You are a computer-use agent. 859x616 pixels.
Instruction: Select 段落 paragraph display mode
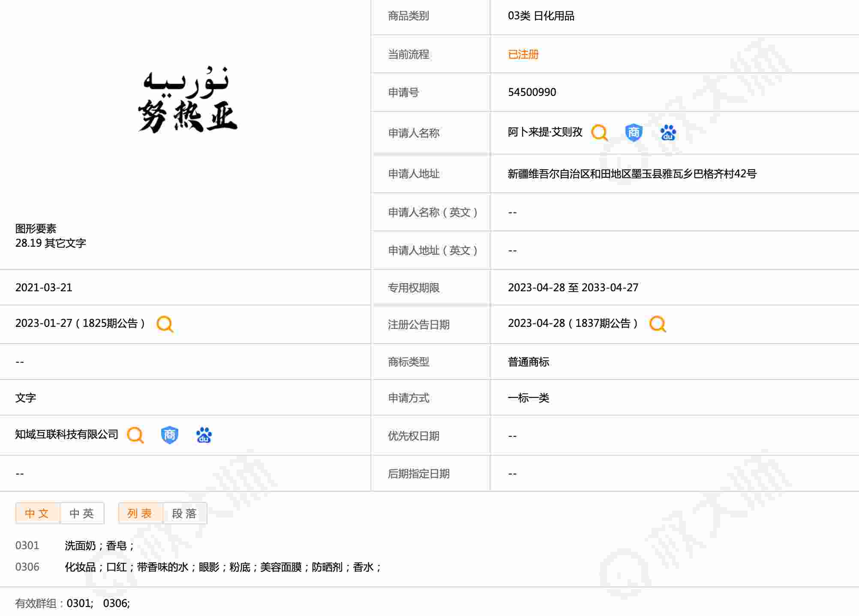click(185, 513)
